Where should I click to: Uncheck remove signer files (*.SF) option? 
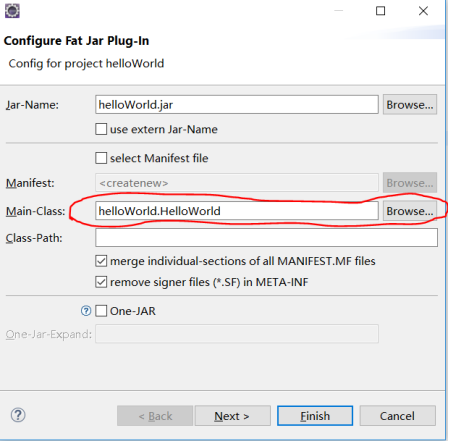(x=101, y=282)
